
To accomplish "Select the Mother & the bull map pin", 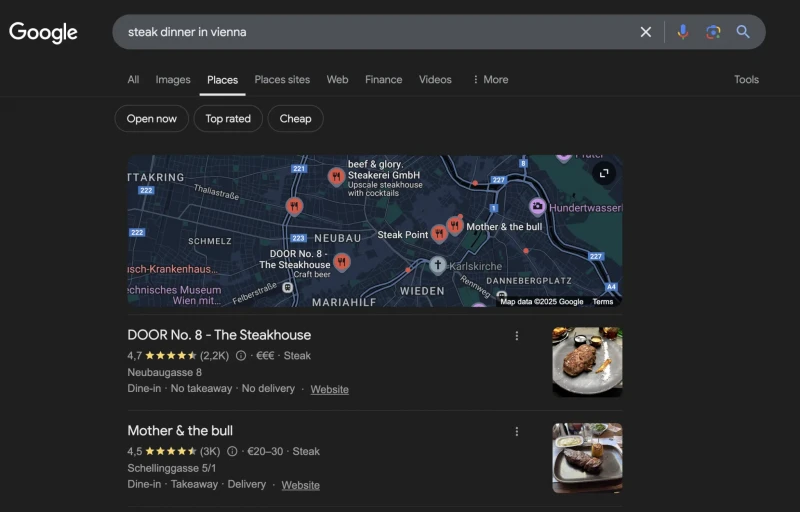I will 455,225.
